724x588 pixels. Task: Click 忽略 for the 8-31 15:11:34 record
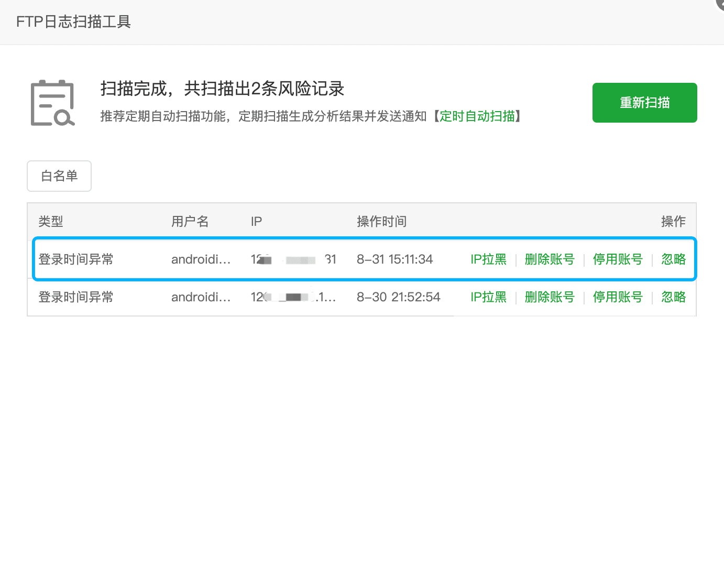click(x=673, y=259)
